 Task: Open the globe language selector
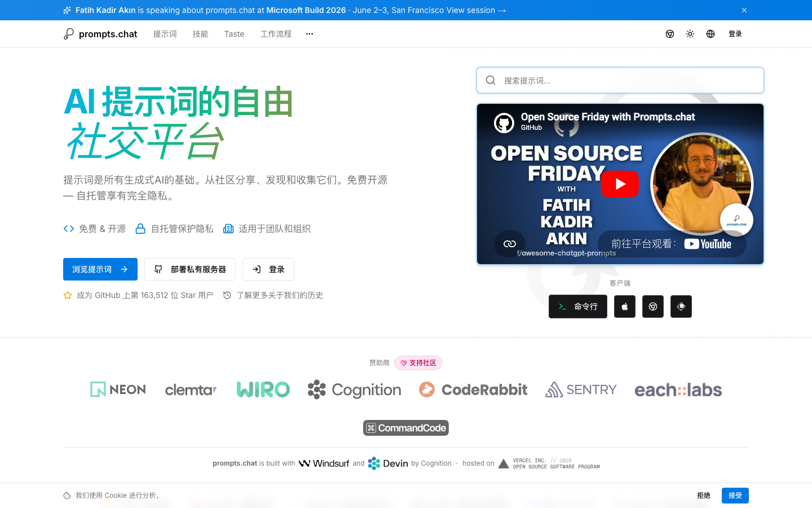pos(710,34)
